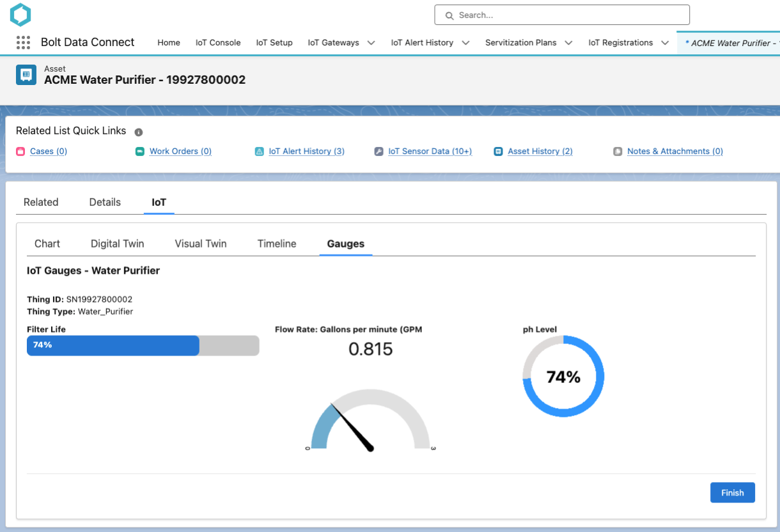Open the Asset History (2) link
Viewport: 780px width, 532px height.
(540, 152)
